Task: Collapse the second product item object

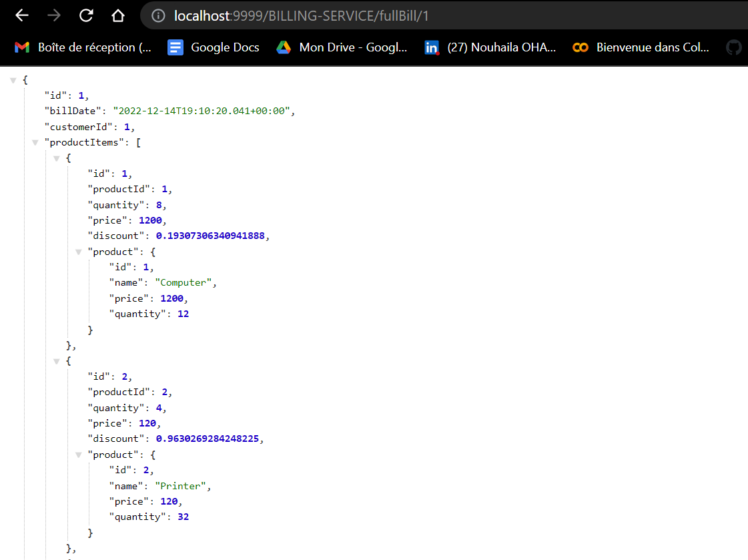Action: (57, 361)
